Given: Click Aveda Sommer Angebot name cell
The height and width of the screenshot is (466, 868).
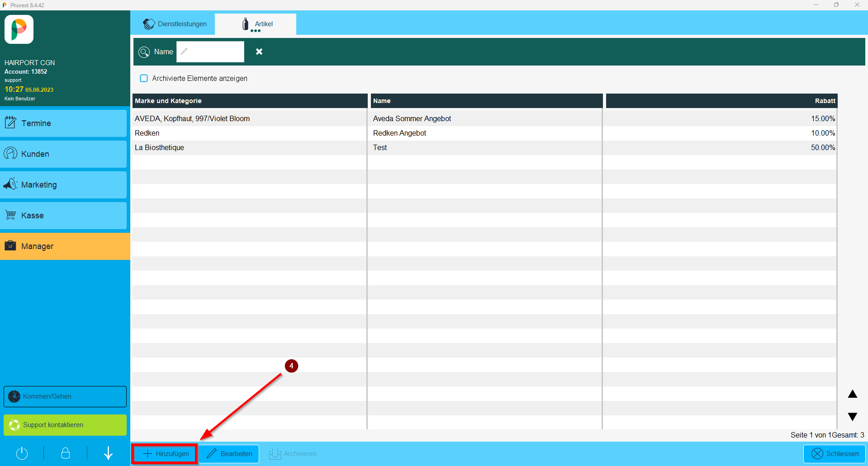Looking at the screenshot, I should [x=412, y=118].
